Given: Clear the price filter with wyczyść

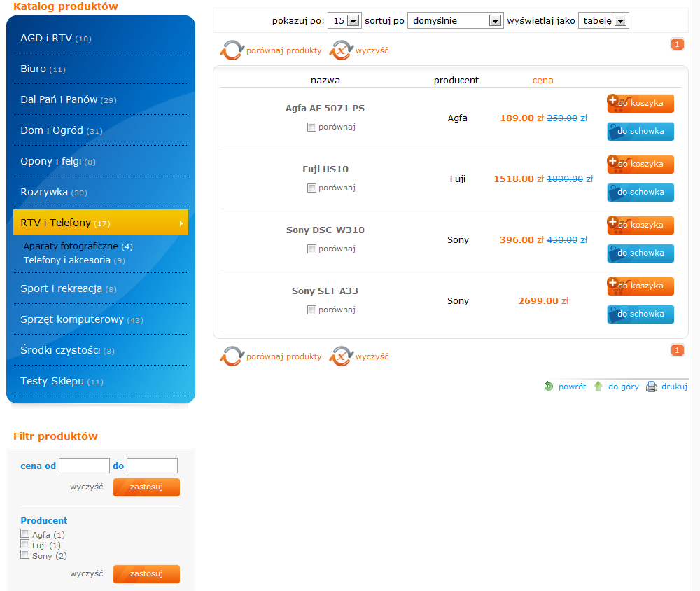Looking at the screenshot, I should click(x=87, y=487).
